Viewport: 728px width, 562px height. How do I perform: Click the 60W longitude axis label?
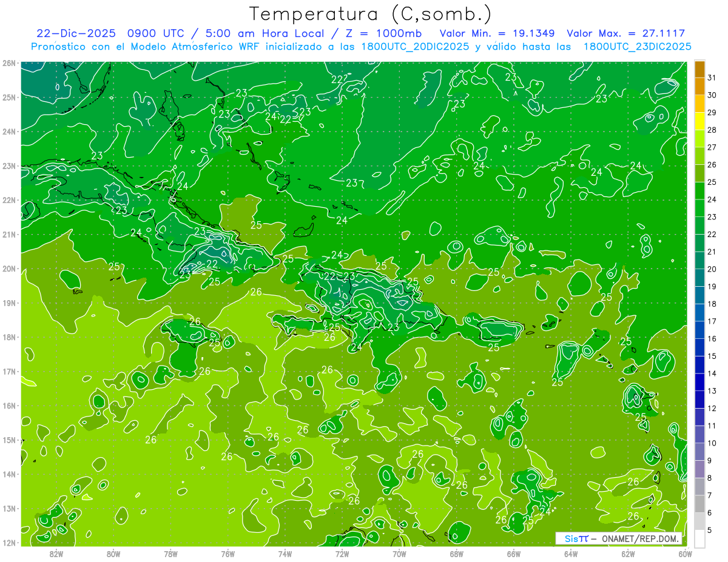pos(685,554)
